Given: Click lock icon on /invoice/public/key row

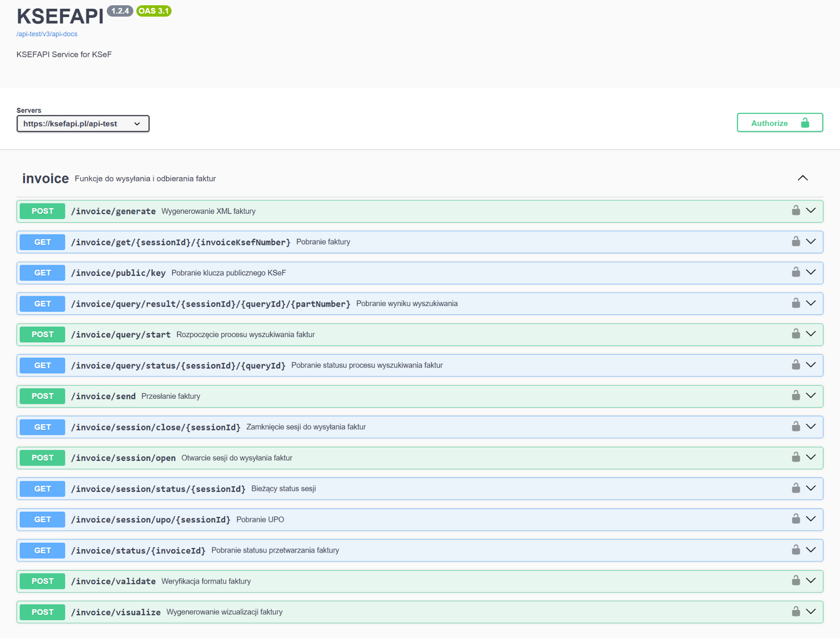Looking at the screenshot, I should click(796, 272).
